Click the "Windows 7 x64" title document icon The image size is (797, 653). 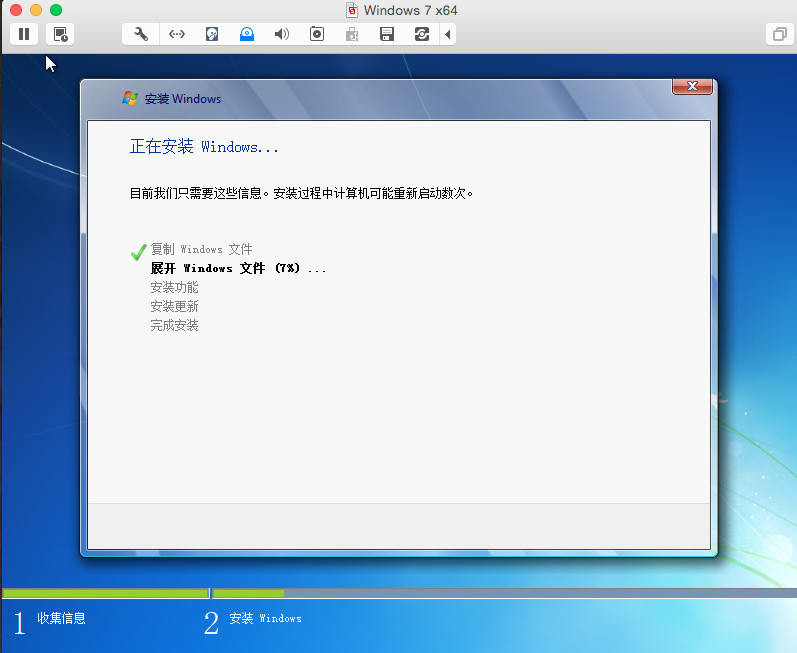pyautogui.click(x=352, y=10)
